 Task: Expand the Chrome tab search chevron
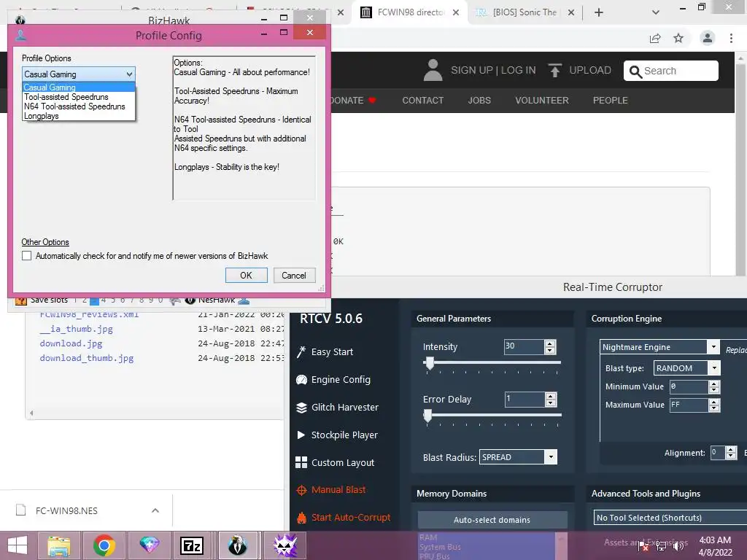click(656, 12)
